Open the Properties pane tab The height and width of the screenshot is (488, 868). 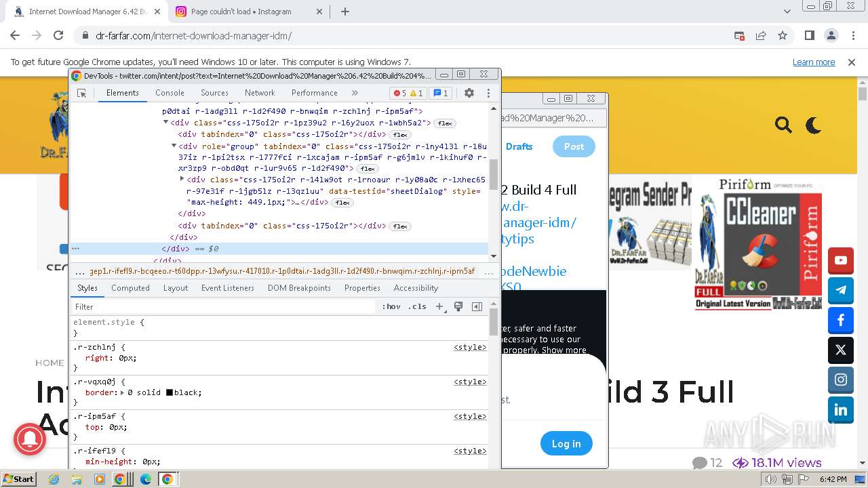click(362, 288)
